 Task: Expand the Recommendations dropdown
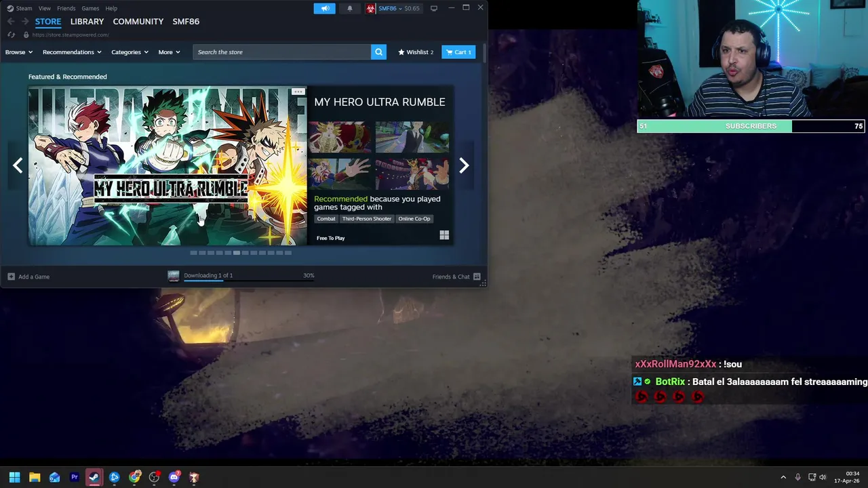(72, 52)
